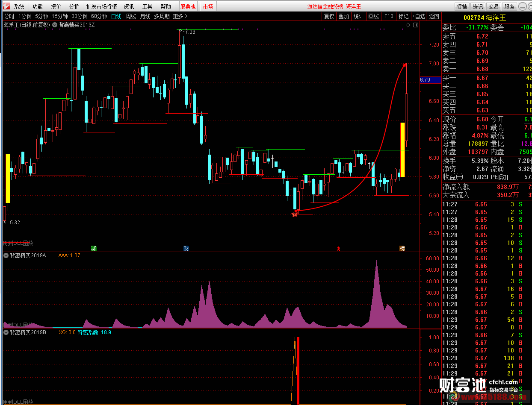Viewport: 532px width, 405px height.
Task: Click the 返回 back button
Action: pyautogui.click(x=434, y=16)
